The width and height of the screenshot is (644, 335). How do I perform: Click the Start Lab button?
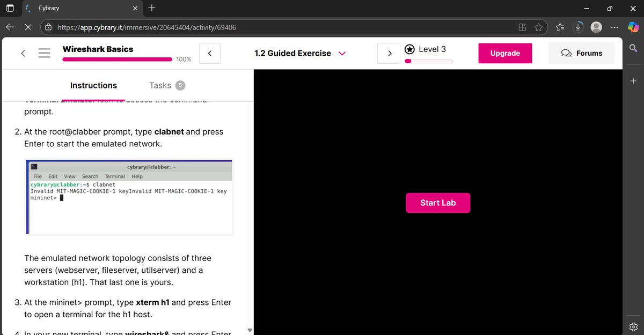pos(438,203)
